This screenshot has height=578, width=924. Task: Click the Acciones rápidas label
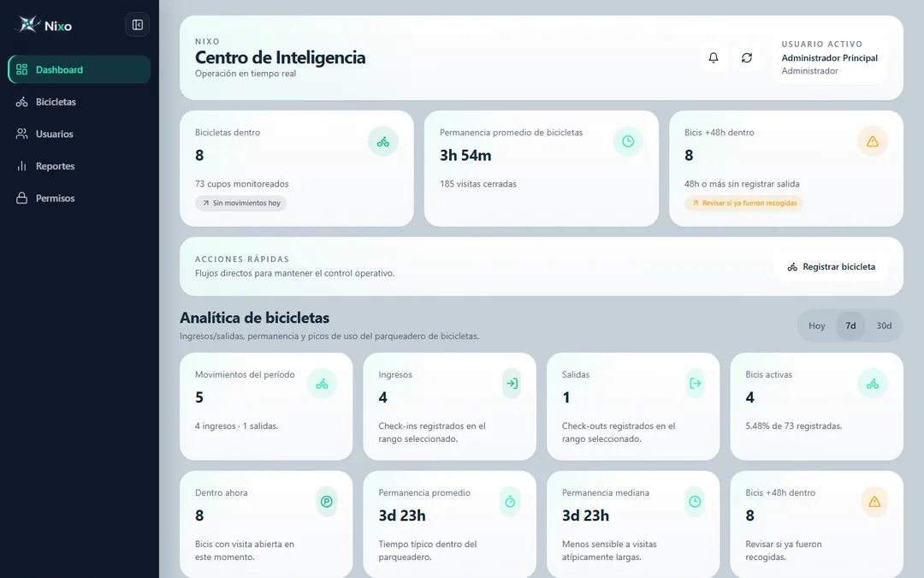click(x=242, y=259)
